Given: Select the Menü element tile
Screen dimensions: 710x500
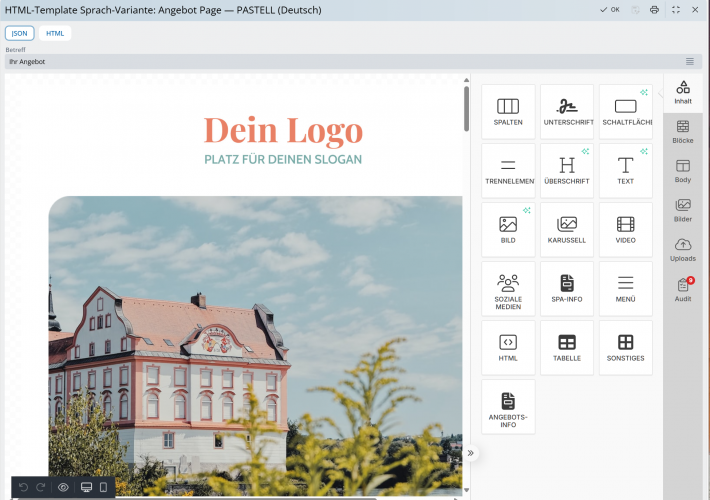Looking at the screenshot, I should point(625,289).
